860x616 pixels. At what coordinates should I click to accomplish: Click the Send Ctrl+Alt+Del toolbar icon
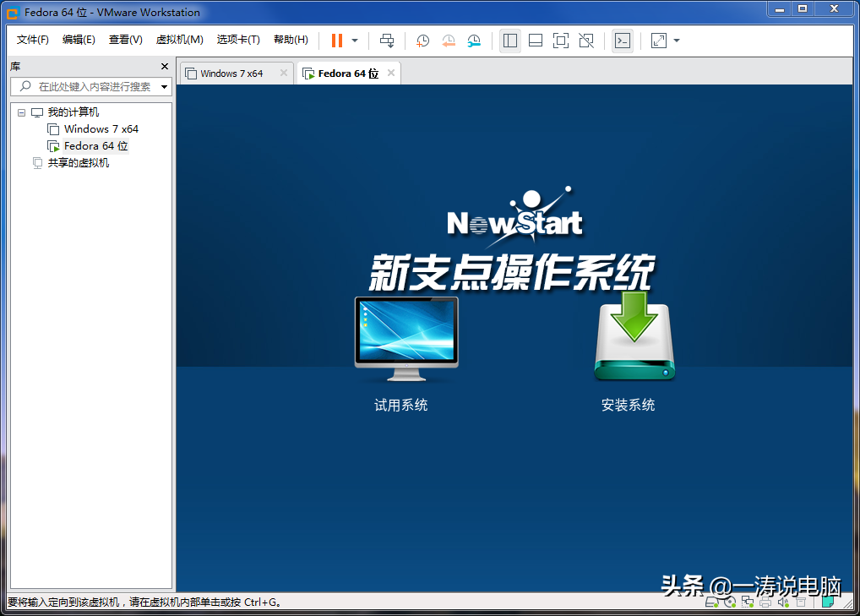pyautogui.click(x=387, y=41)
